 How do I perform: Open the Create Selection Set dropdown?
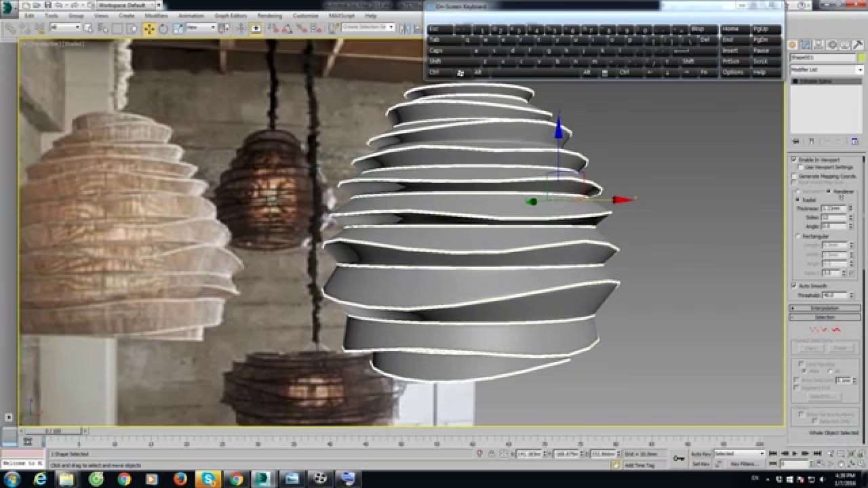pos(368,28)
